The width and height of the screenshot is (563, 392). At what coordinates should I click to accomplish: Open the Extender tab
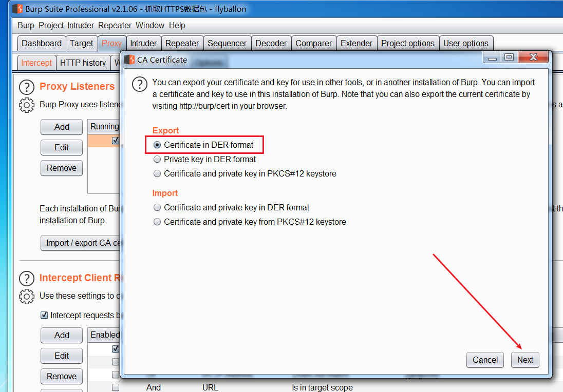coord(356,44)
